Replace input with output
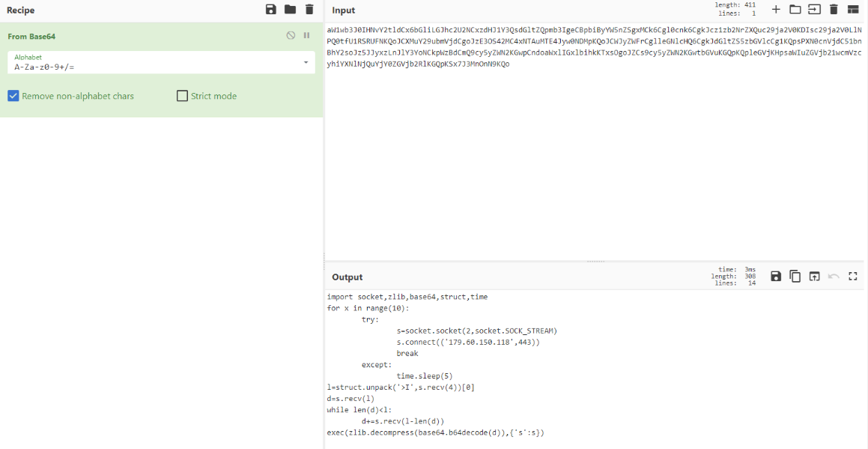 814,276
